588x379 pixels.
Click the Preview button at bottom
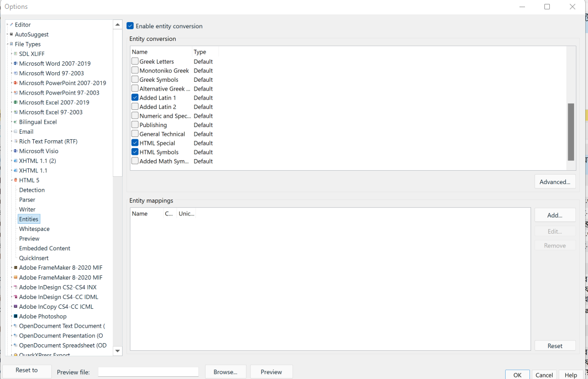coord(271,372)
